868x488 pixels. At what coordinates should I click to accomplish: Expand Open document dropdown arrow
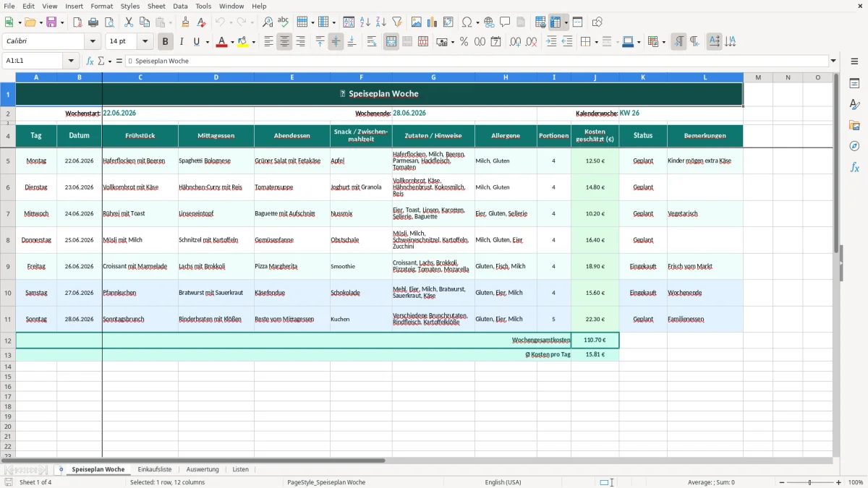41,22
